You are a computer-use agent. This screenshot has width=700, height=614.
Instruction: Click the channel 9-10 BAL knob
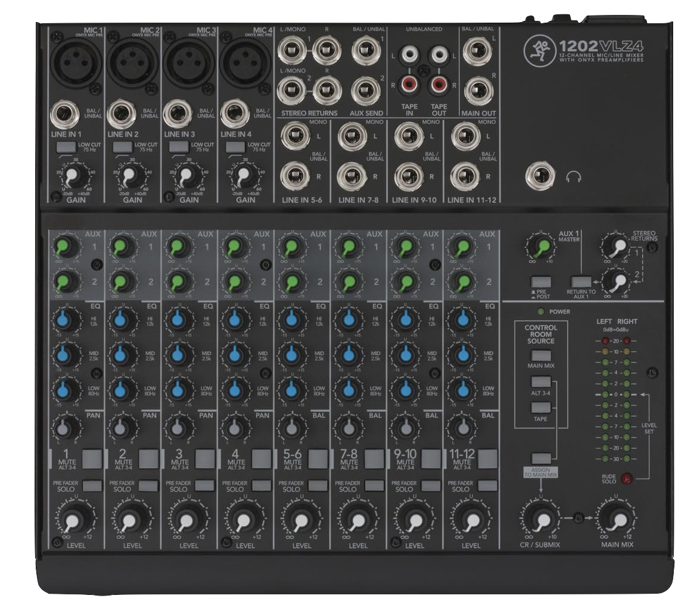tap(405, 428)
